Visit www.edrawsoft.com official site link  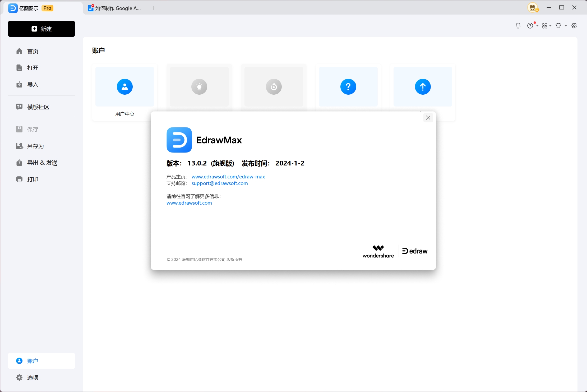[189, 203]
